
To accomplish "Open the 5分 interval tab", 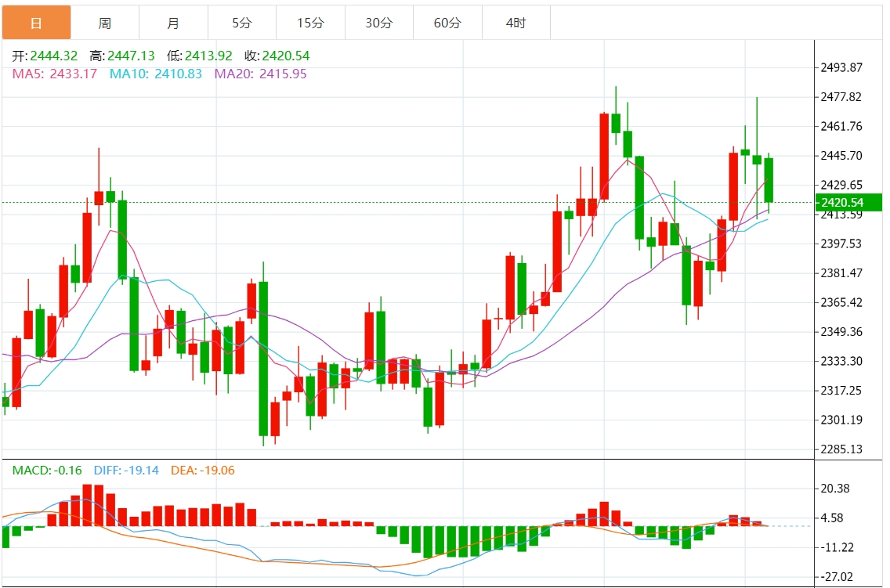I will click(x=242, y=23).
